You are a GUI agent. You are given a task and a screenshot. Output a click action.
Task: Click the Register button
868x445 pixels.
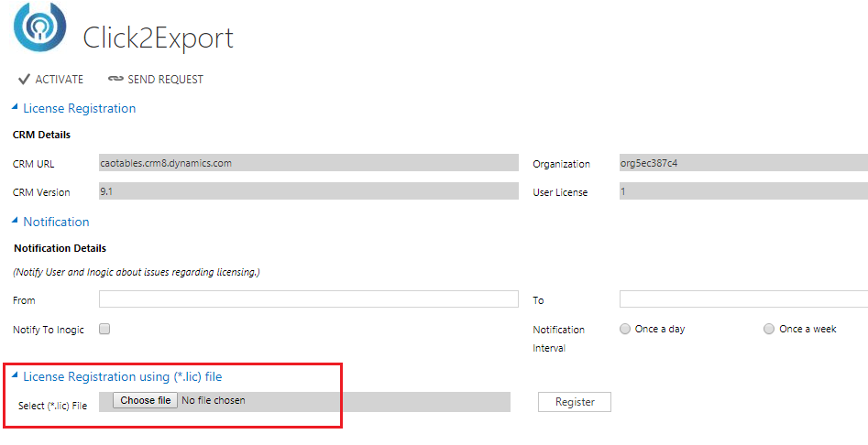575,402
